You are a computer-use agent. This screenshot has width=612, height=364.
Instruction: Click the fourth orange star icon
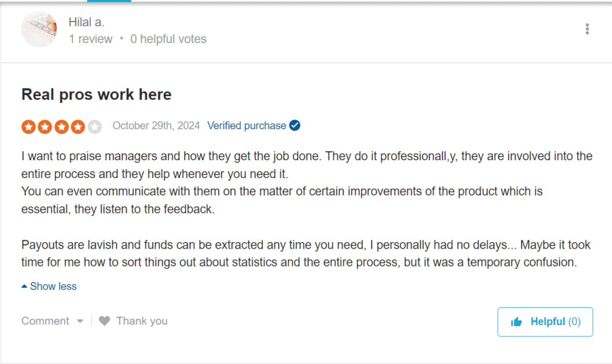pos(78,126)
